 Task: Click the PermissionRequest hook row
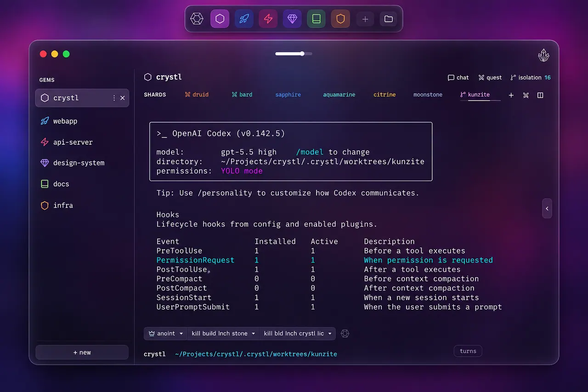tap(325, 260)
